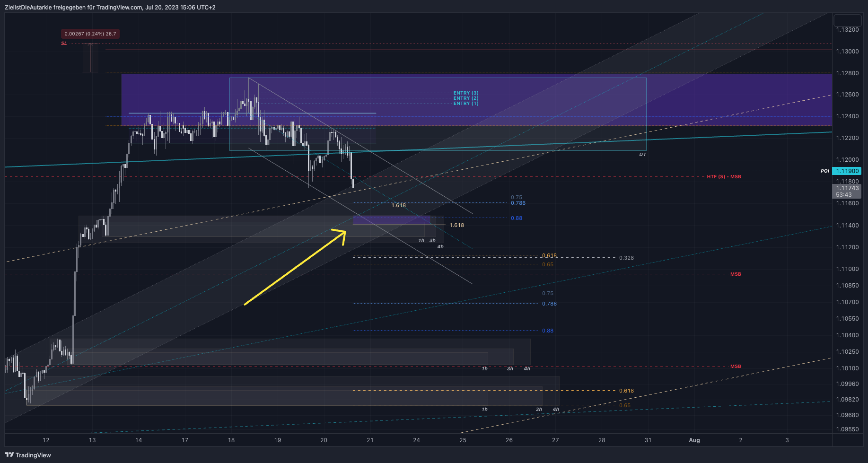Select the ENTRY (2) label
This screenshot has height=463, width=868.
pyautogui.click(x=466, y=98)
